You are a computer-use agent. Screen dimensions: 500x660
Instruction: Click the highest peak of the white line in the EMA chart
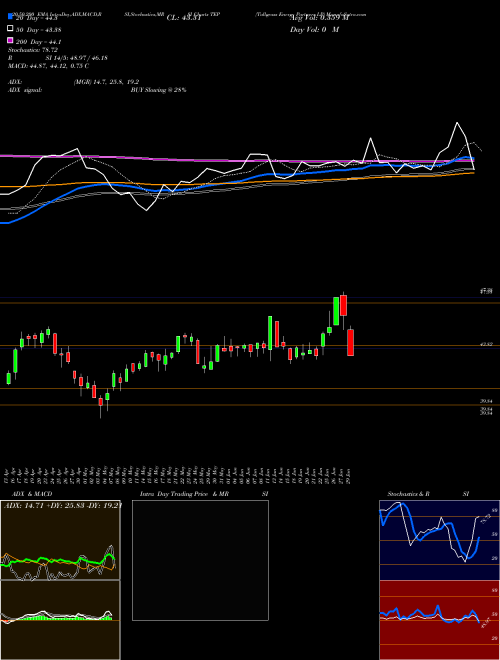[457, 123]
